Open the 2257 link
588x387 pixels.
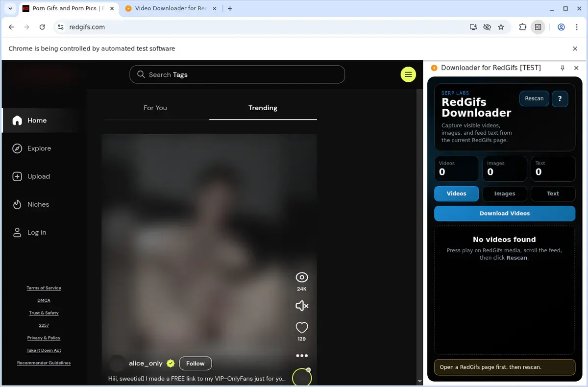pos(44,325)
